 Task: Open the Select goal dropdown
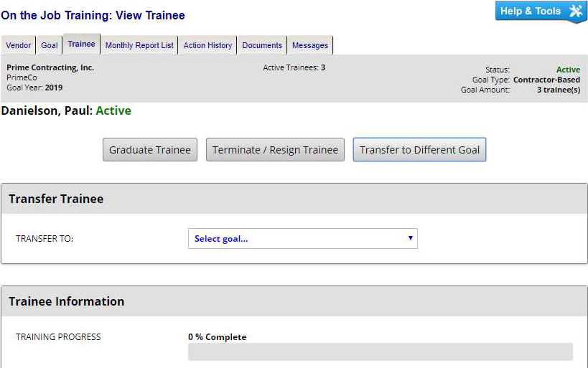[302, 239]
